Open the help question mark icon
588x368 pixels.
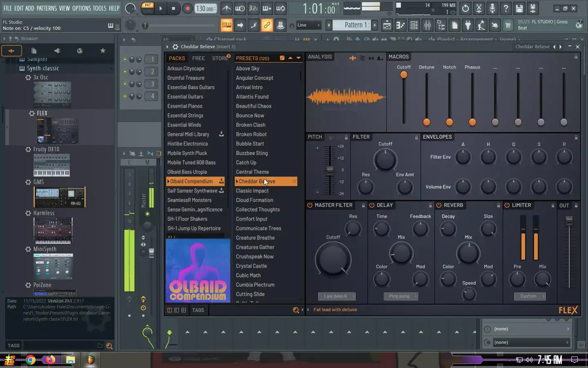click(x=506, y=8)
